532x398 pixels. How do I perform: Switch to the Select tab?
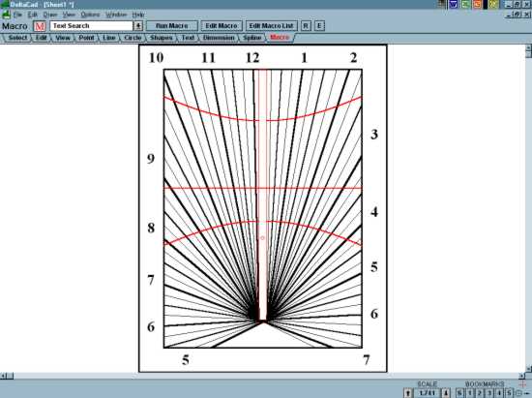[17, 38]
